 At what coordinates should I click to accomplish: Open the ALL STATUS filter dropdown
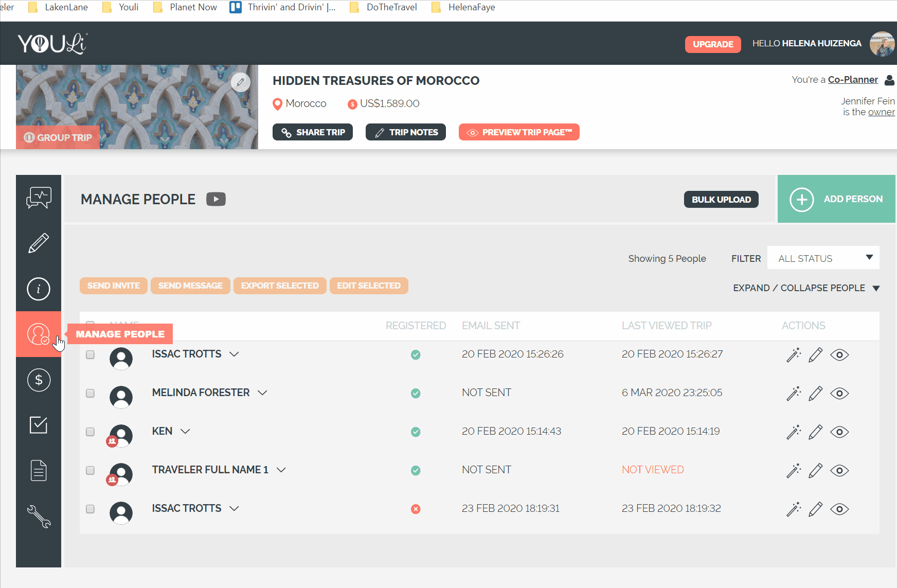[823, 258]
